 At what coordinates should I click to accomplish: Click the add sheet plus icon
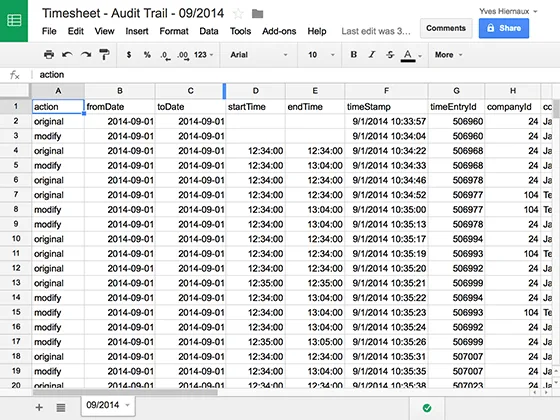click(x=39, y=407)
